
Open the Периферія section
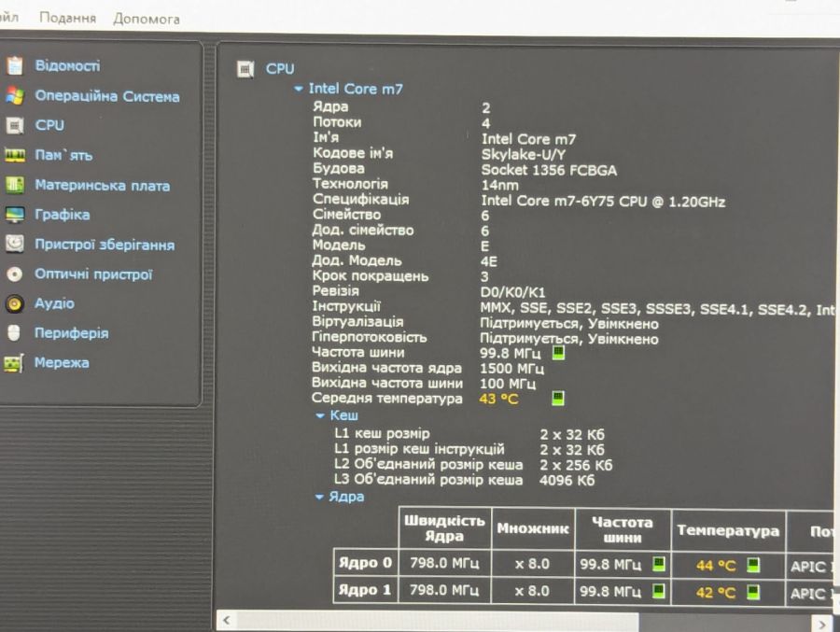(x=71, y=333)
